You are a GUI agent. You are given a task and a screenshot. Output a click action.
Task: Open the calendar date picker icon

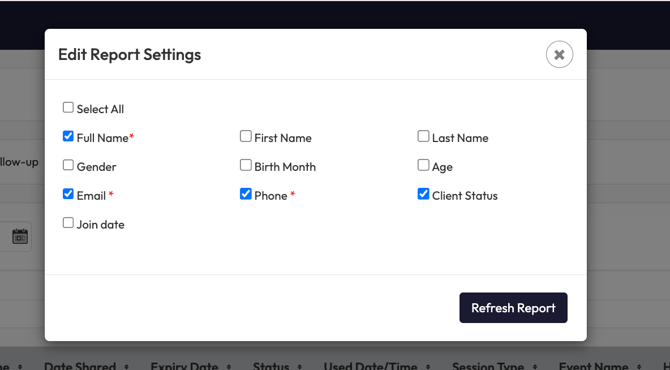click(20, 236)
